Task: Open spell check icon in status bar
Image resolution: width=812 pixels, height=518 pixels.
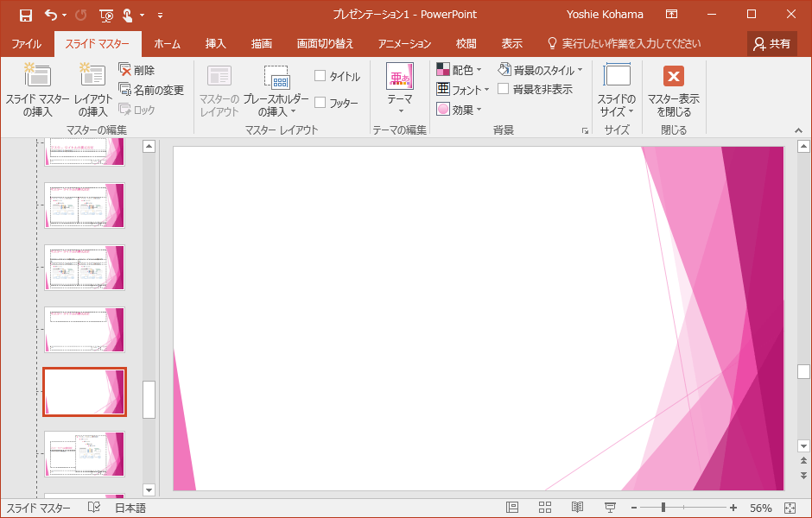Action: [x=94, y=508]
